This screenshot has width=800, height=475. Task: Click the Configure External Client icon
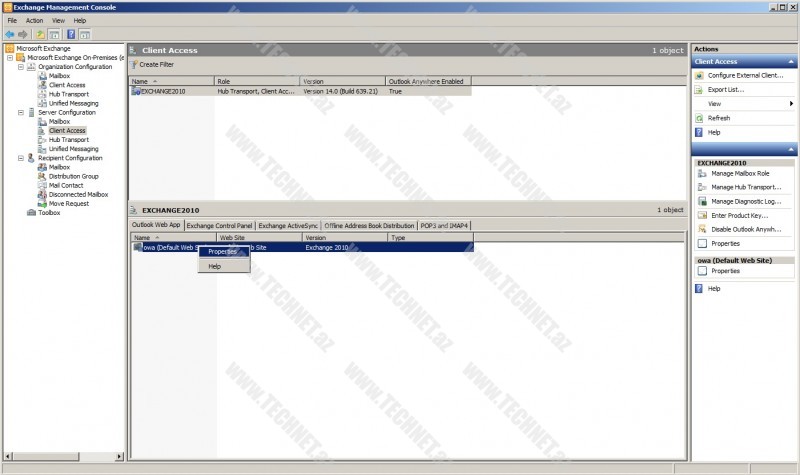pyautogui.click(x=699, y=76)
